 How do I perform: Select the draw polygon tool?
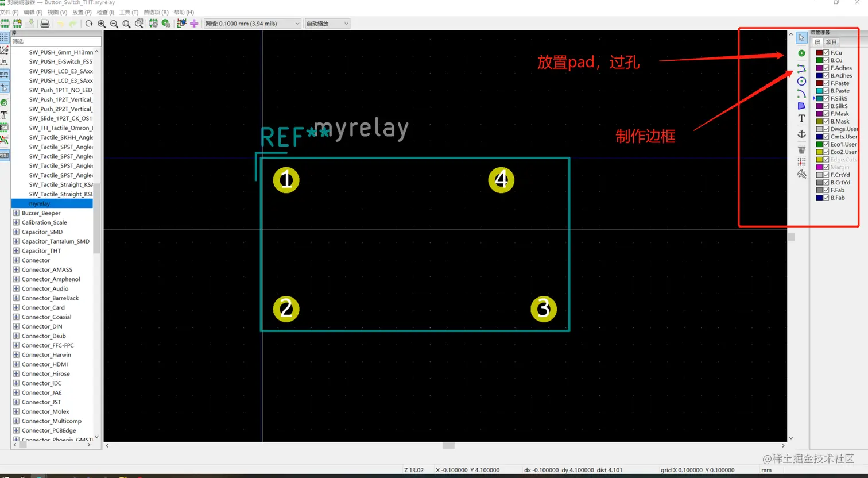pyautogui.click(x=801, y=106)
